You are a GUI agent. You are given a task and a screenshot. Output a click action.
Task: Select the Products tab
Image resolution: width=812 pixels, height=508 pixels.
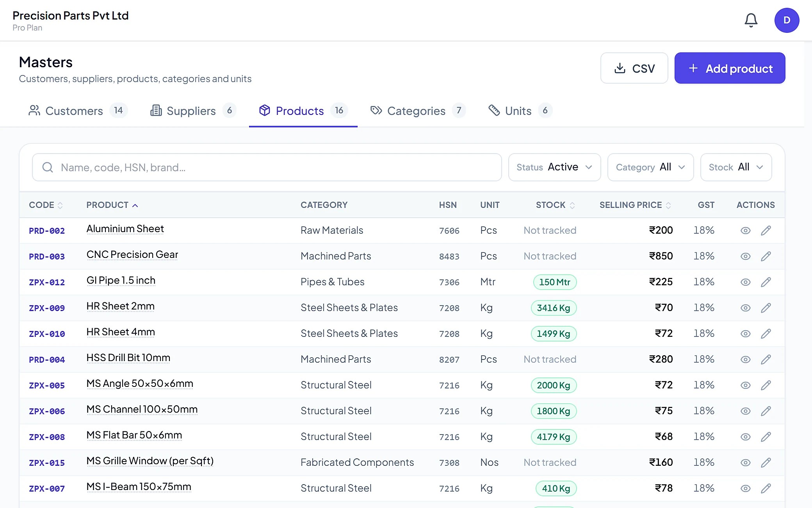click(303, 111)
